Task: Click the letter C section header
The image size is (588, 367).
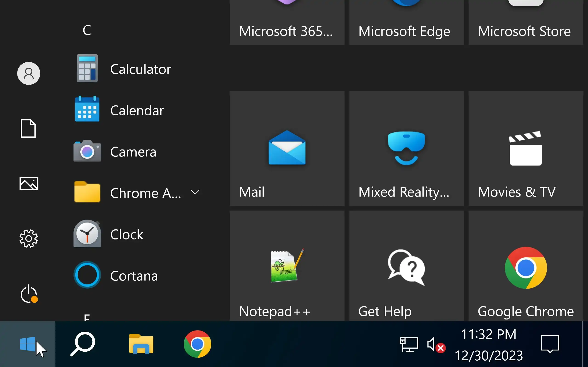Action: pyautogui.click(x=87, y=30)
